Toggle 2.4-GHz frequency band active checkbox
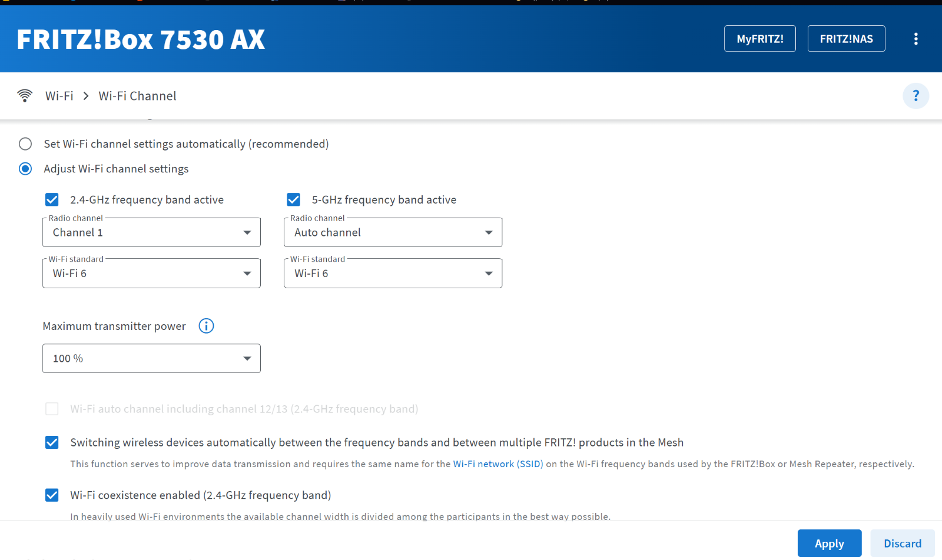 point(52,200)
